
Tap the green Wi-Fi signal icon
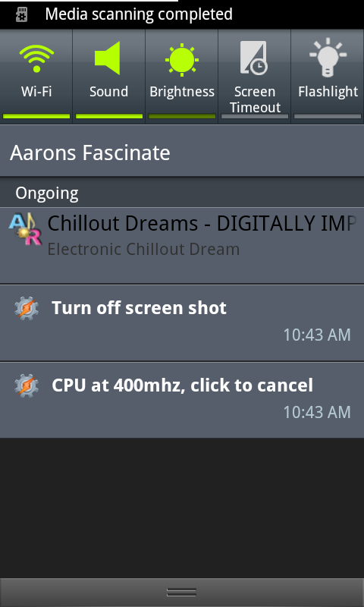point(36,58)
